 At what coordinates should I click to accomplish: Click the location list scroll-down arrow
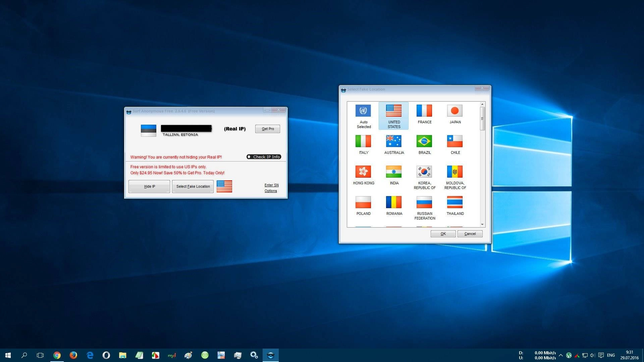[x=482, y=224]
